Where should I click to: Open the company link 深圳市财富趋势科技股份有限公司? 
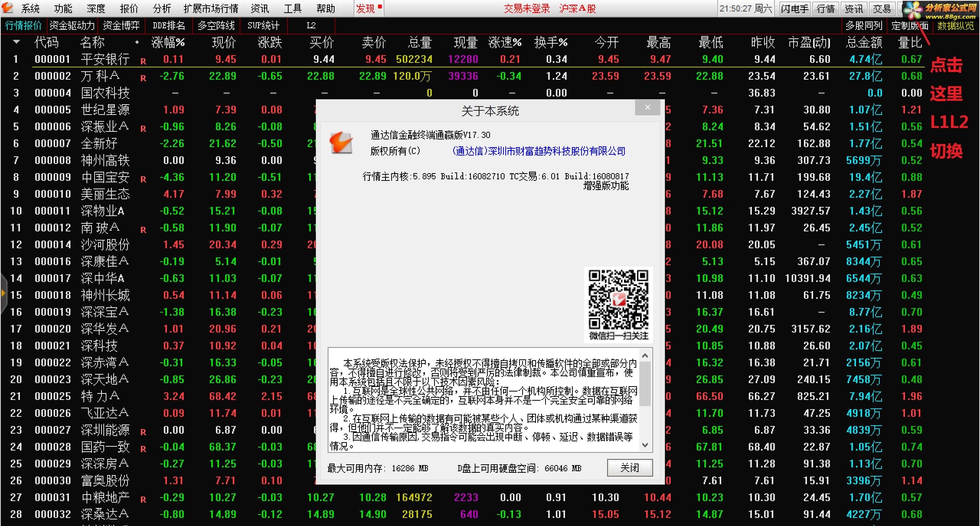point(539,151)
